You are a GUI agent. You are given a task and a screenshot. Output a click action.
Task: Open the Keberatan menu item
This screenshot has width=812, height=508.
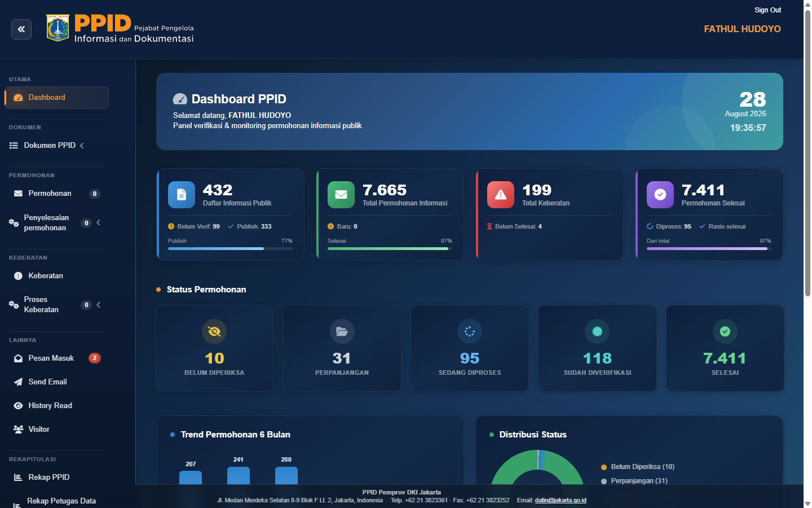click(x=56, y=276)
